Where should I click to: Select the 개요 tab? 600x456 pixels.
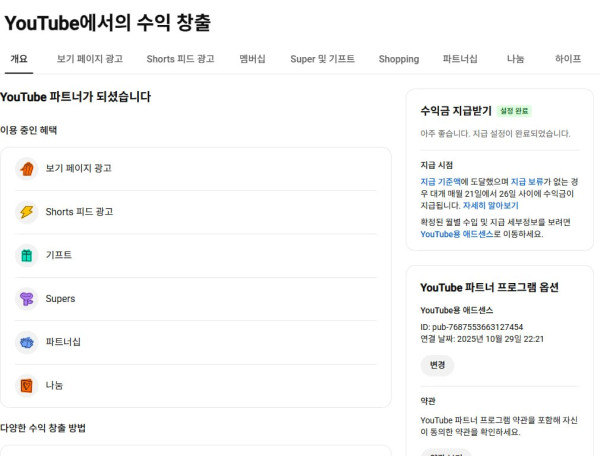pyautogui.click(x=19, y=59)
